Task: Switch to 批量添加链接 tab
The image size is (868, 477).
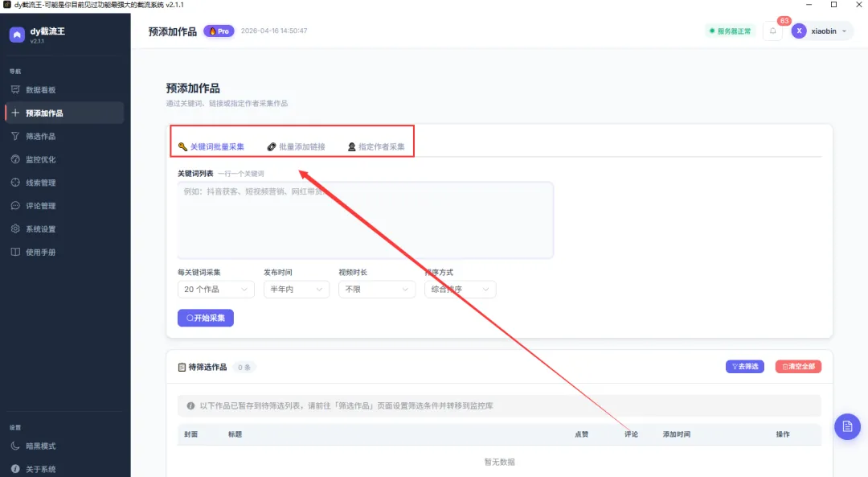Action: (x=296, y=147)
